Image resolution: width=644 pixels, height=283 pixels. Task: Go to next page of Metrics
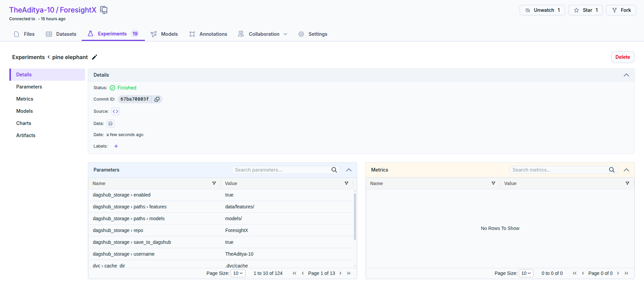point(618,273)
